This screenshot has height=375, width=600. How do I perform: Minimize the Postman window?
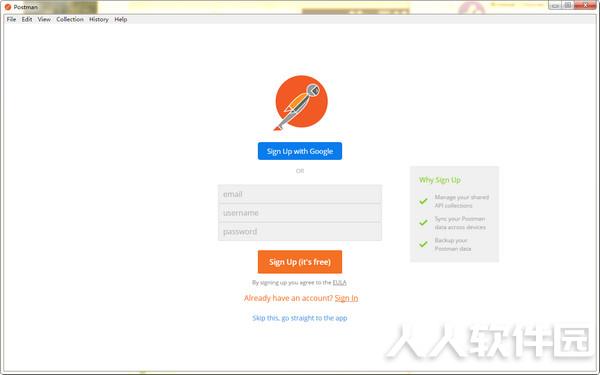tap(554, 5)
